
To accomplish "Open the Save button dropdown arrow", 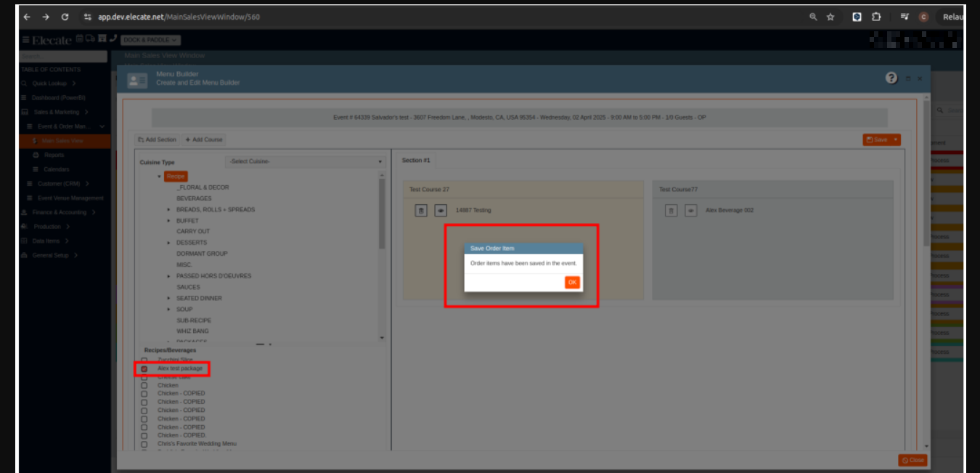I will [x=896, y=140].
